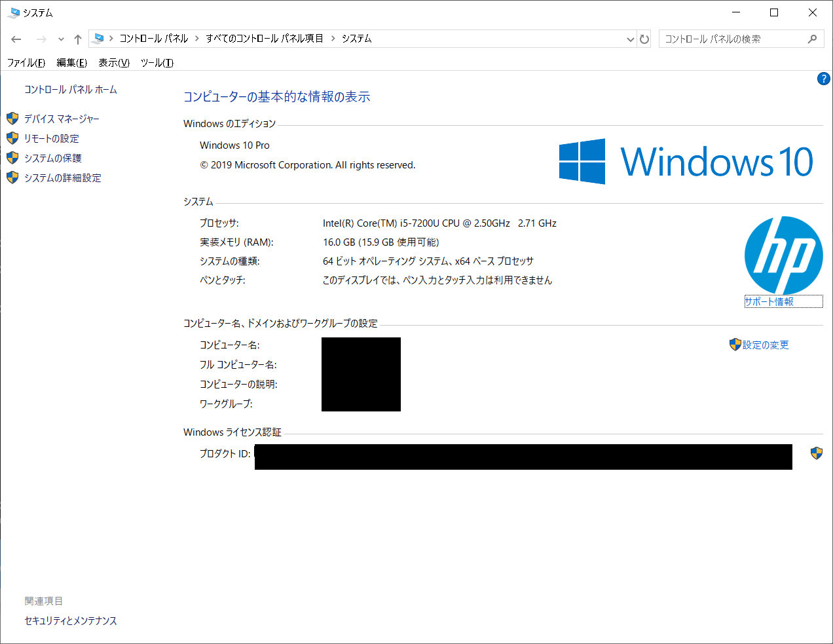Open the address bar history dropdown
Viewport: 833px width, 644px height.
(630, 39)
